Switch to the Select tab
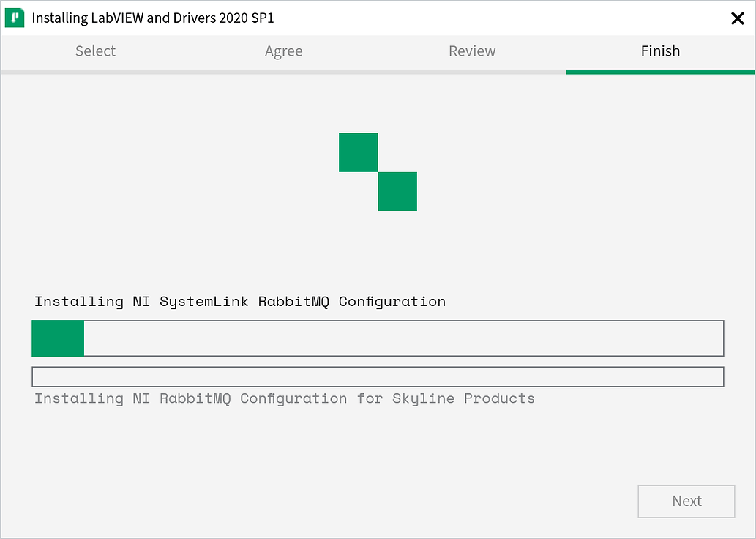The image size is (756, 539). click(95, 51)
